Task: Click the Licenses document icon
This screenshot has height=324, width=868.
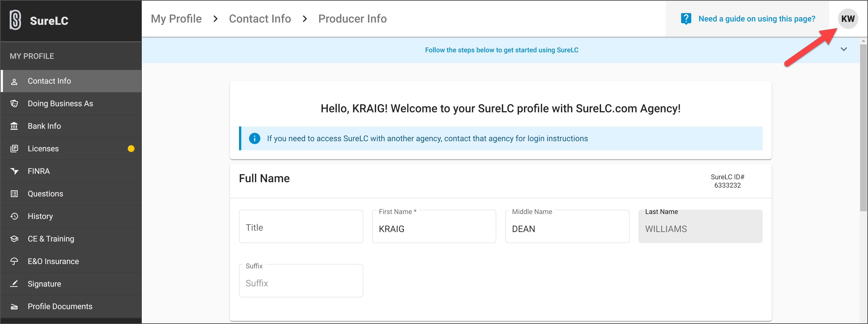Action: pyautogui.click(x=14, y=149)
